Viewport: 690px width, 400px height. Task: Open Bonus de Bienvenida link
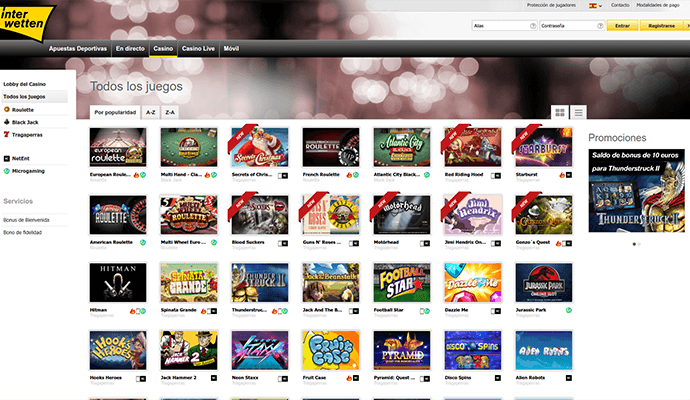[26, 219]
